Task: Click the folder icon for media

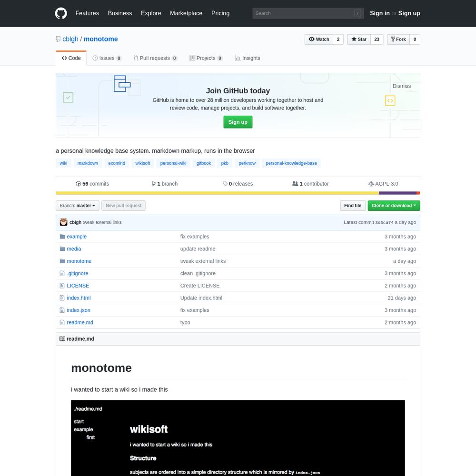Action: coord(62,248)
